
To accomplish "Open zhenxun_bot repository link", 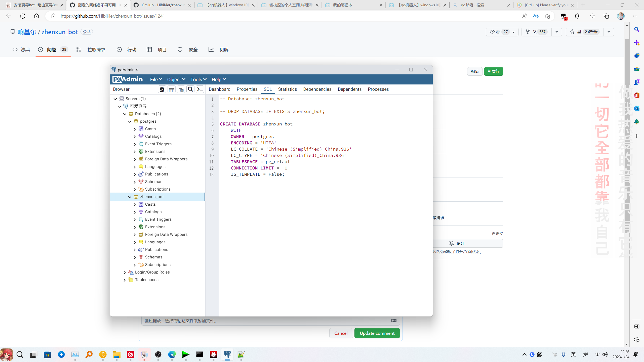I will (60, 32).
